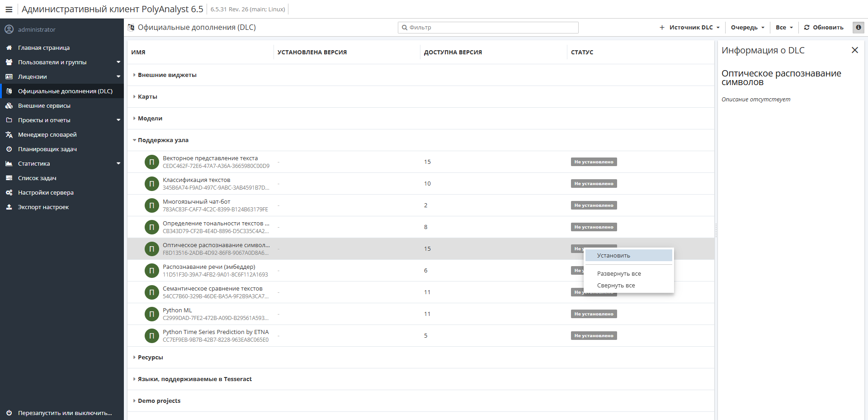Click the license card icon for Лицензии

(9, 76)
